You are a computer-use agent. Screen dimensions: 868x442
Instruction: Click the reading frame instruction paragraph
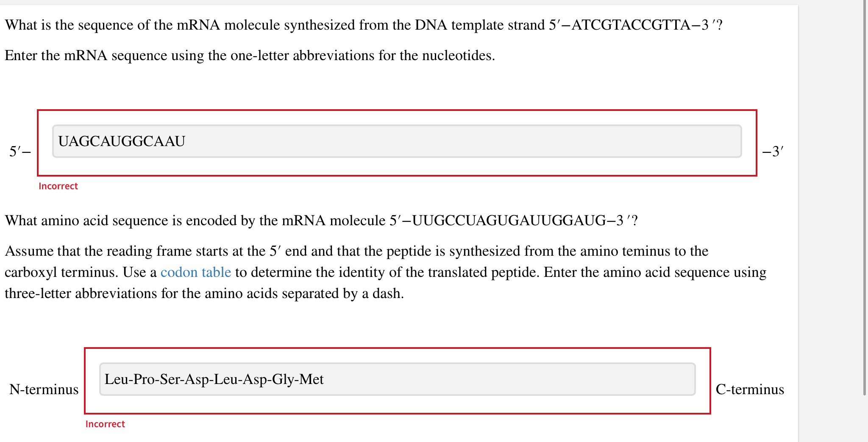pos(356,251)
